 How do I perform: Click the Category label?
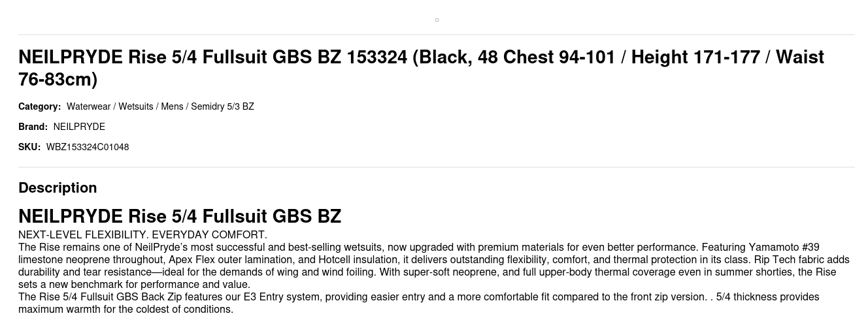(39, 106)
